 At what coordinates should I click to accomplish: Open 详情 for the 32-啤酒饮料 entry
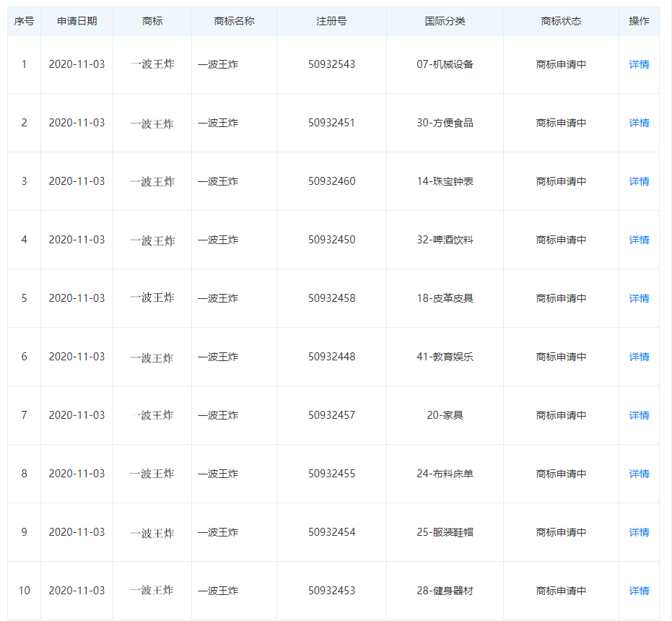coord(639,240)
